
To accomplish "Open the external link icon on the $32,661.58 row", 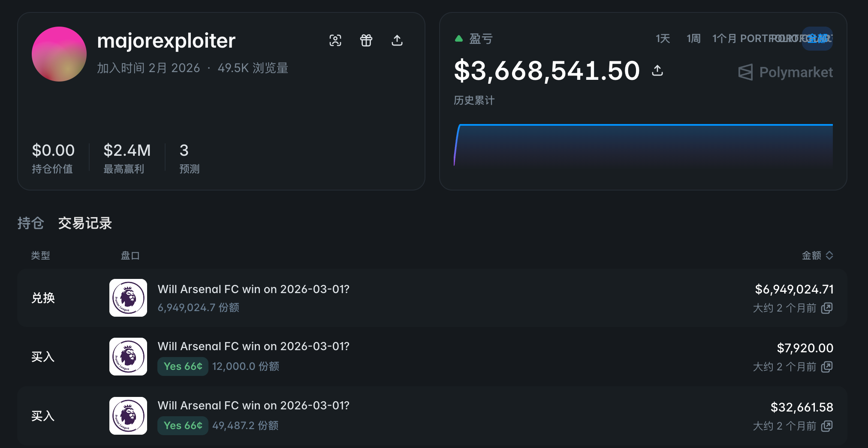I will point(828,426).
